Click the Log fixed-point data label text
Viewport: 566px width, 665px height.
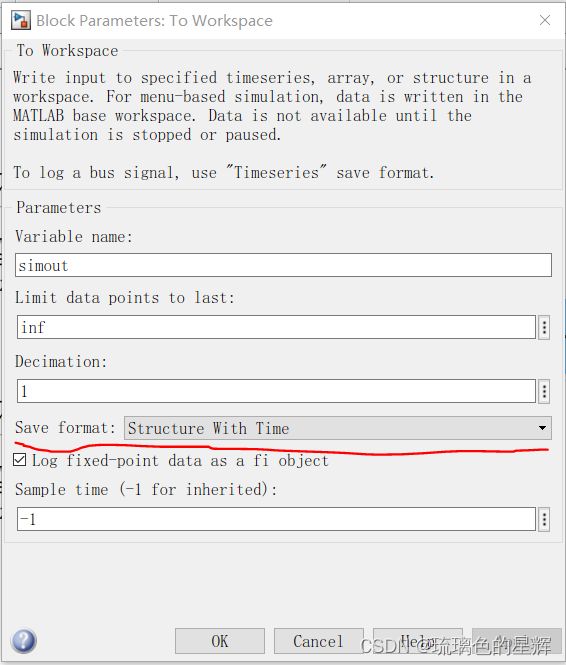180,461
